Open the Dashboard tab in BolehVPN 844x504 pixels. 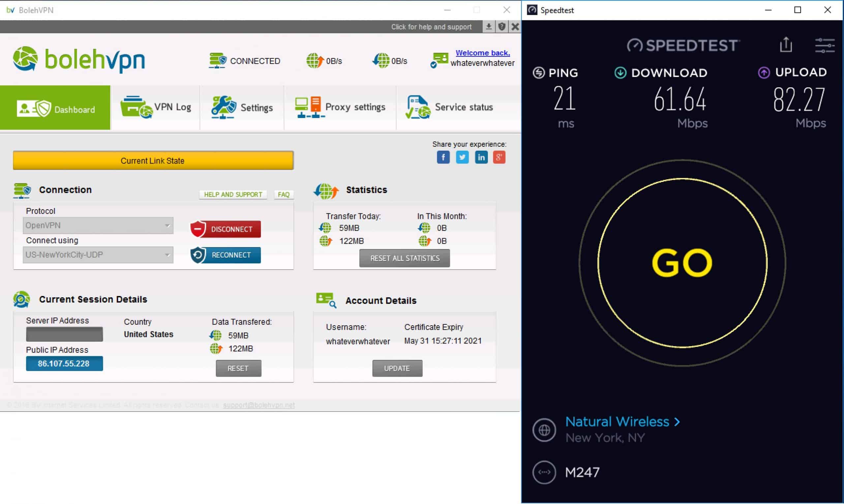pyautogui.click(x=55, y=108)
